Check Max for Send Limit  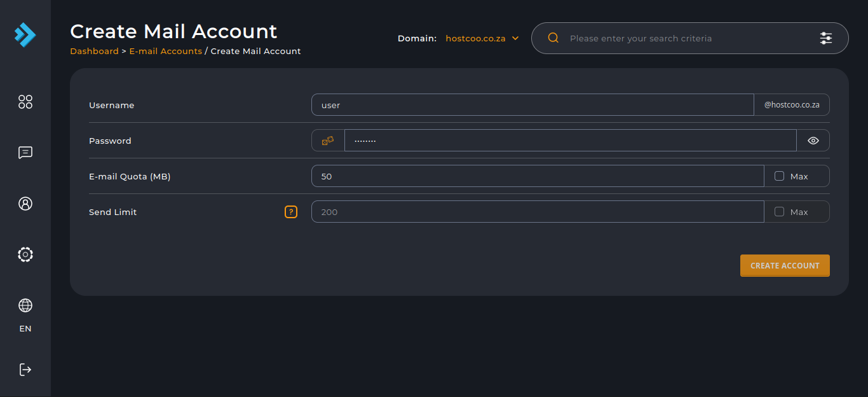pyautogui.click(x=780, y=212)
